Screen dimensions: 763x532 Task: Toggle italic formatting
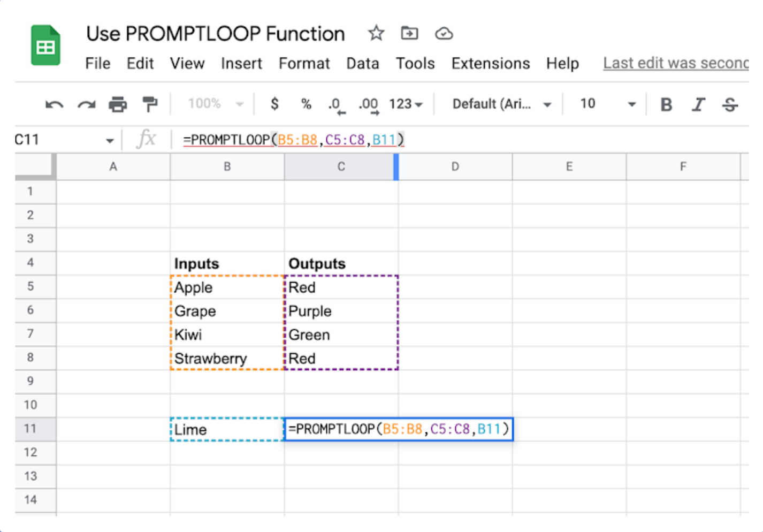point(698,104)
